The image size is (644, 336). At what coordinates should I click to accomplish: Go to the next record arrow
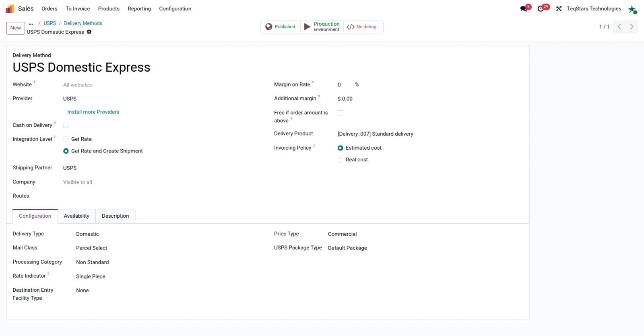click(632, 27)
